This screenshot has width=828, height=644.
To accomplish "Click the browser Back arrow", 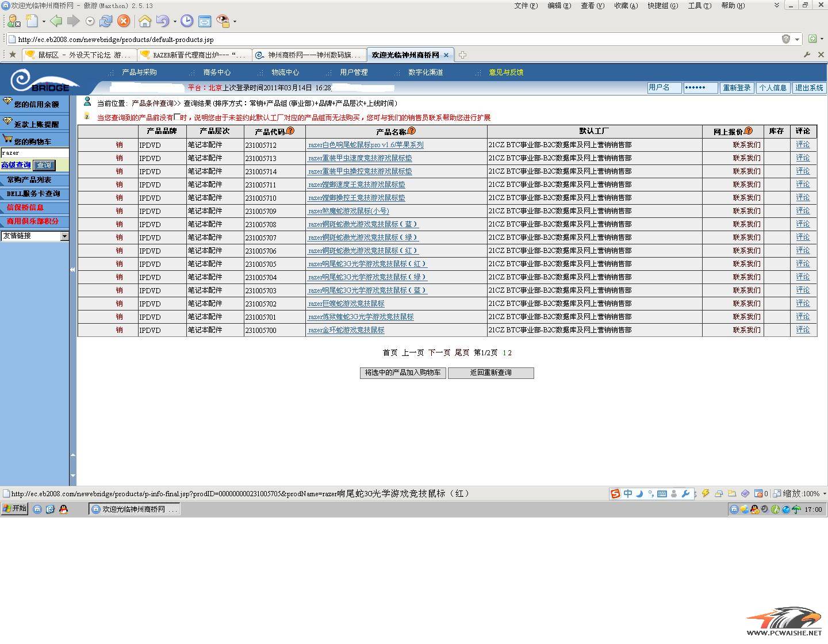I will 56,21.
